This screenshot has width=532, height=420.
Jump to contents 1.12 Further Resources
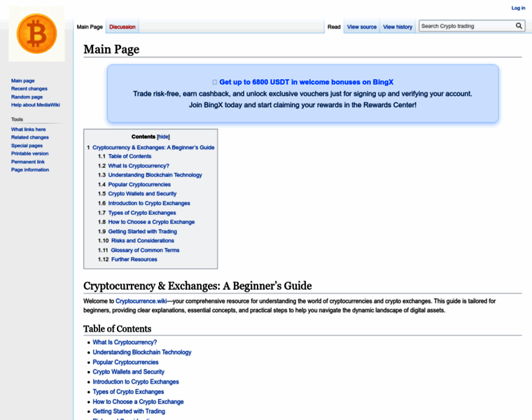134,259
